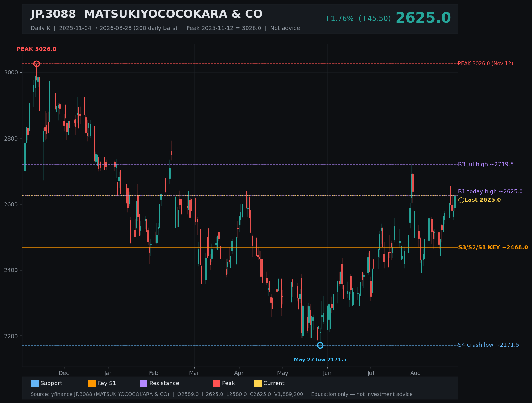Click the "Resistance" legend label

point(164,383)
